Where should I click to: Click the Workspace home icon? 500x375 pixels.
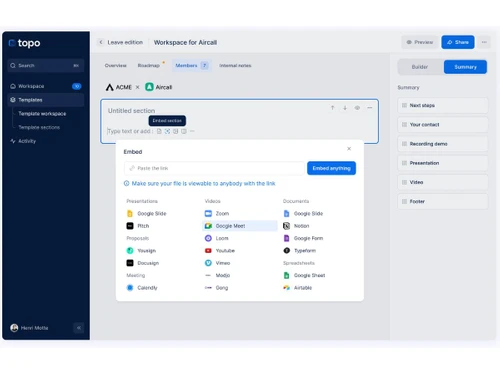(x=13, y=86)
